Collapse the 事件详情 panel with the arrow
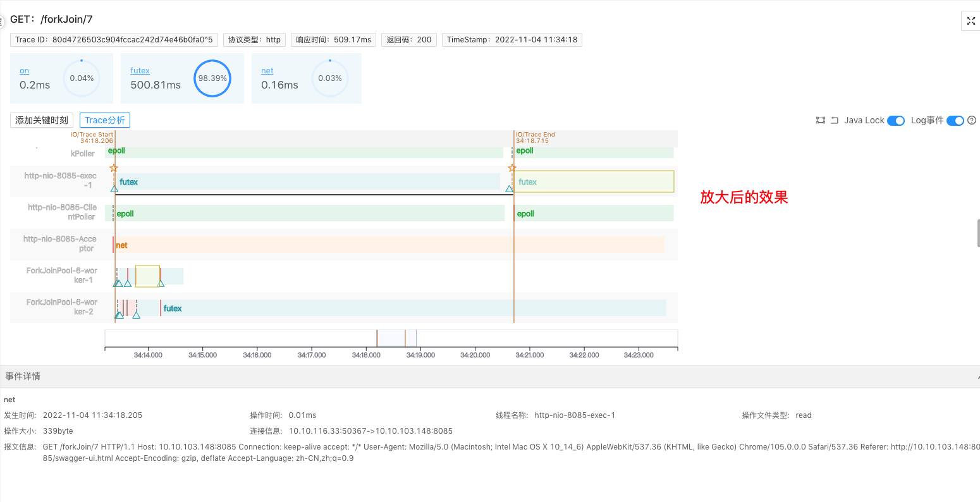 pyautogui.click(x=977, y=377)
